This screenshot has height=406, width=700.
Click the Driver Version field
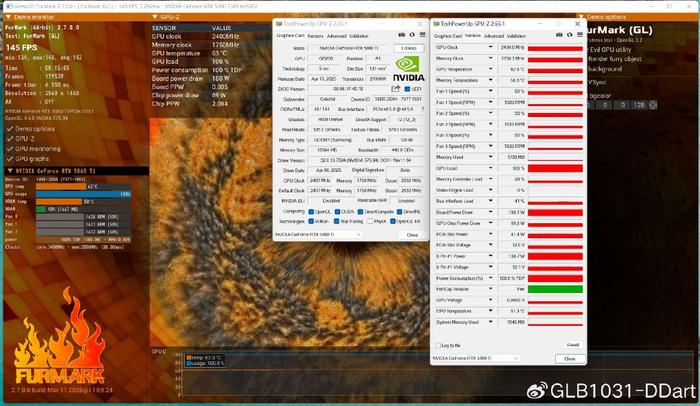point(366,160)
